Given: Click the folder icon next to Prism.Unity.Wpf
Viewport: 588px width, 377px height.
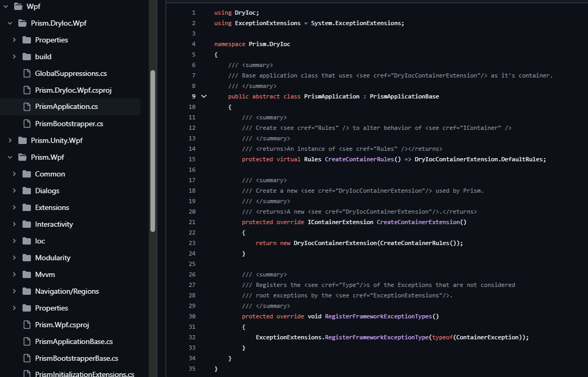Looking at the screenshot, I should pyautogui.click(x=22, y=140).
